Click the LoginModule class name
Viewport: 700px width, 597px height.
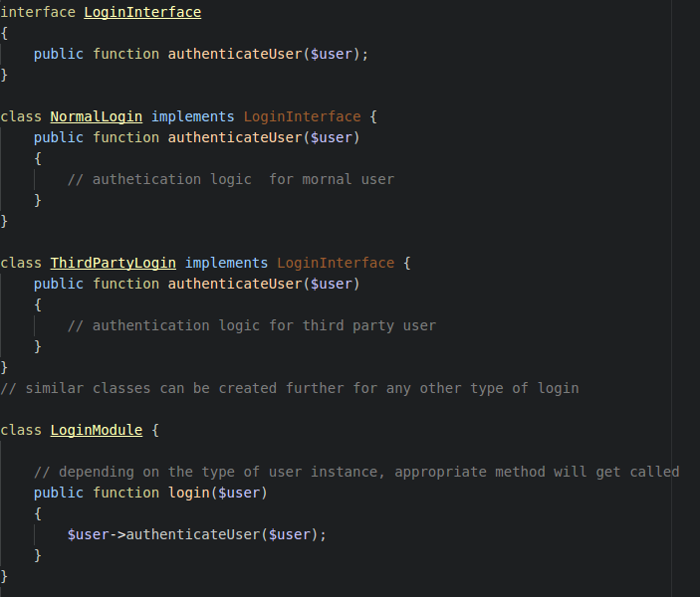tap(97, 430)
